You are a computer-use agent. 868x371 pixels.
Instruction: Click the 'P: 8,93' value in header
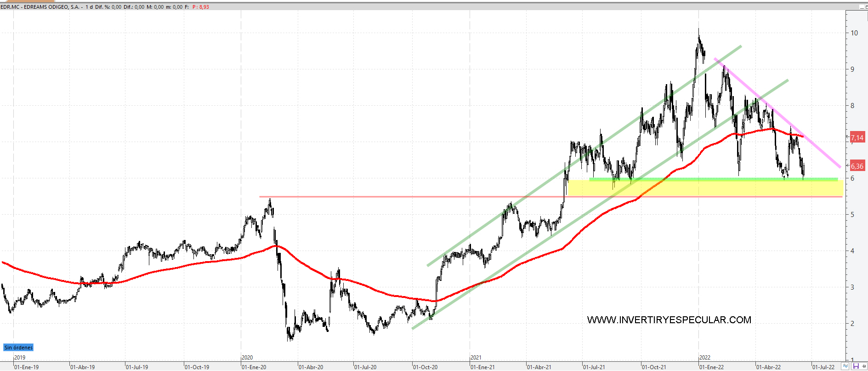201,7
